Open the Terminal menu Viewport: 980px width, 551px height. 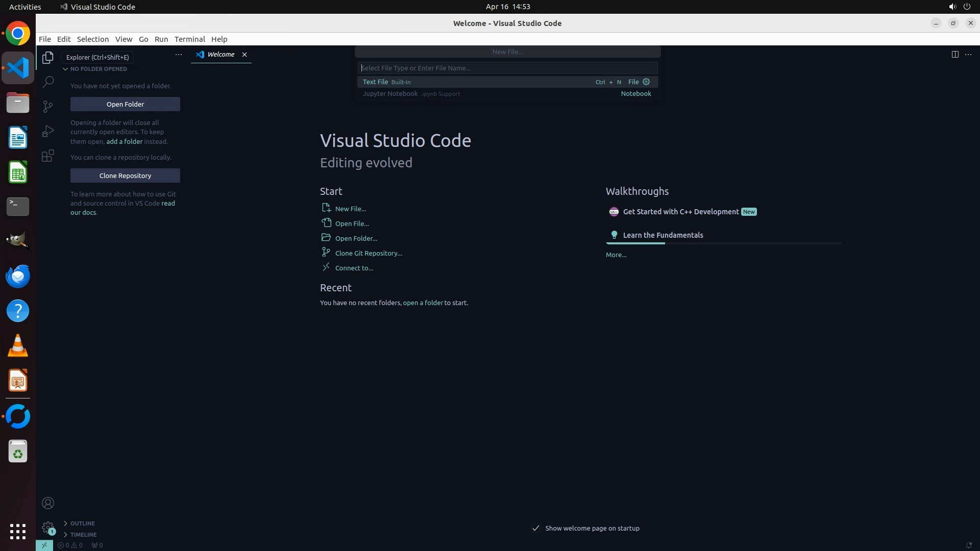pos(189,39)
